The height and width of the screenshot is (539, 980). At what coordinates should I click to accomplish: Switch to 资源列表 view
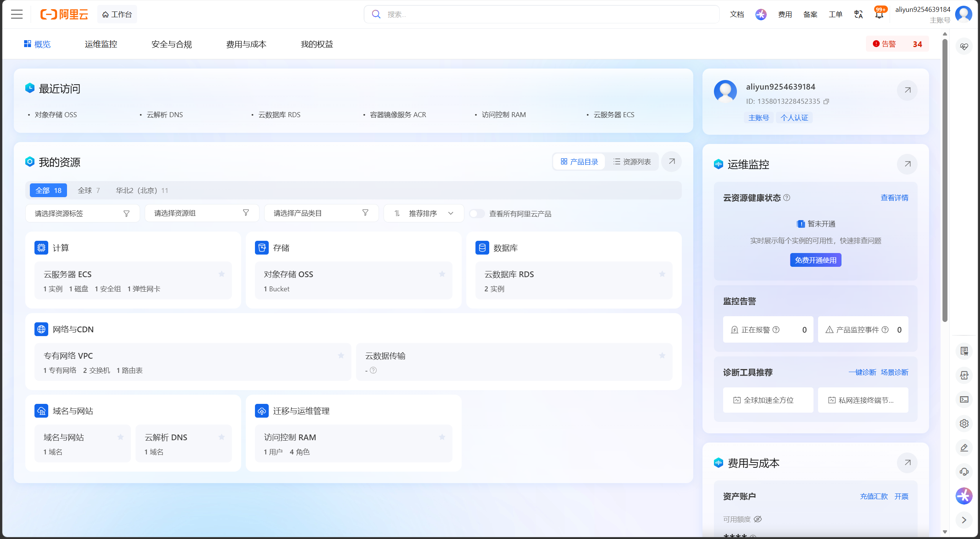632,162
